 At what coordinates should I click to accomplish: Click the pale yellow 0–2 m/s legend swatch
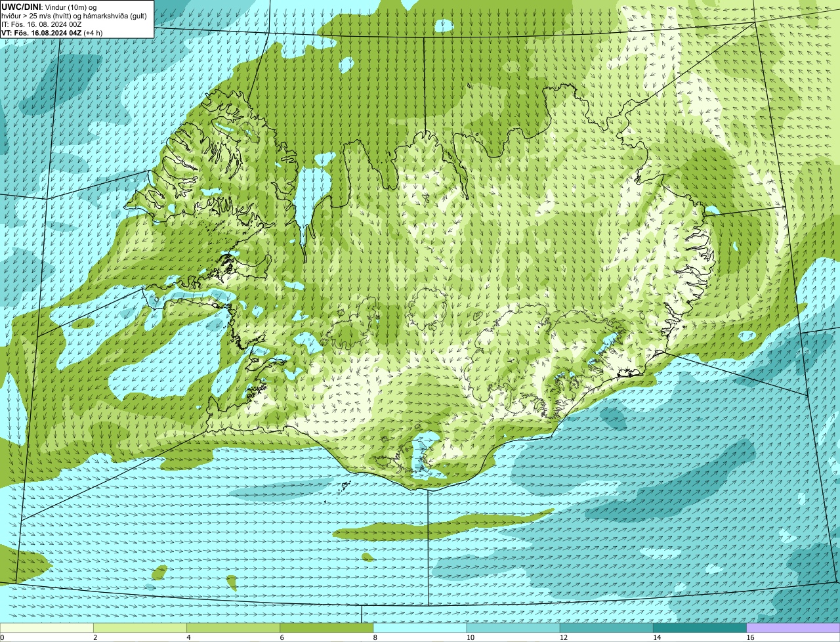pos(47,628)
